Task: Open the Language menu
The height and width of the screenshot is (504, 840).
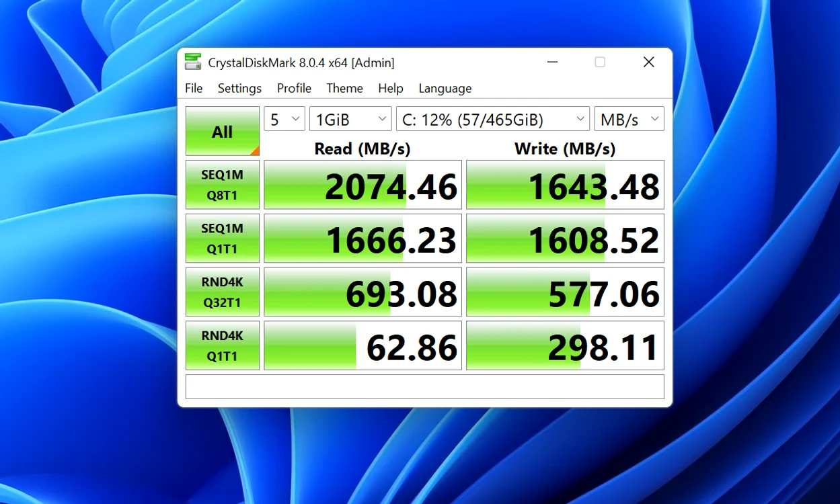Action: (445, 88)
